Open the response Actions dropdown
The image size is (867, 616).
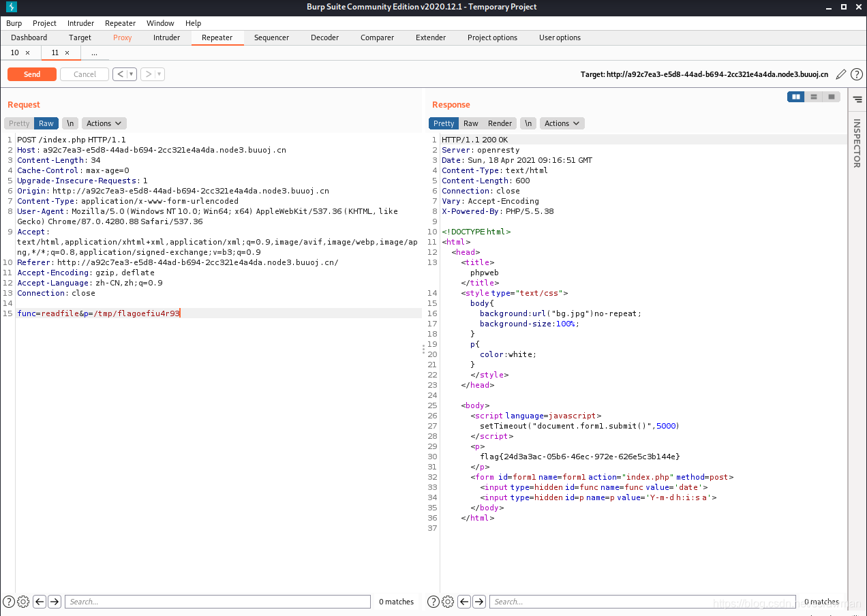562,123
